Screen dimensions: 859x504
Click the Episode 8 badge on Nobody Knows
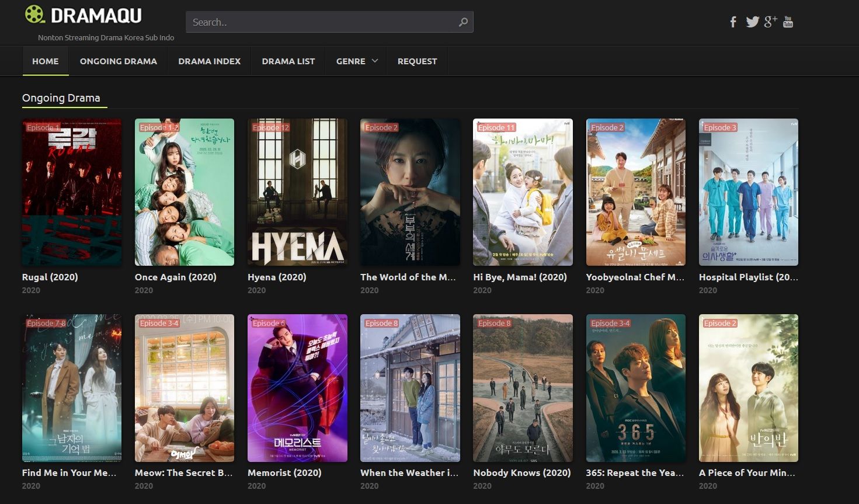tap(495, 323)
